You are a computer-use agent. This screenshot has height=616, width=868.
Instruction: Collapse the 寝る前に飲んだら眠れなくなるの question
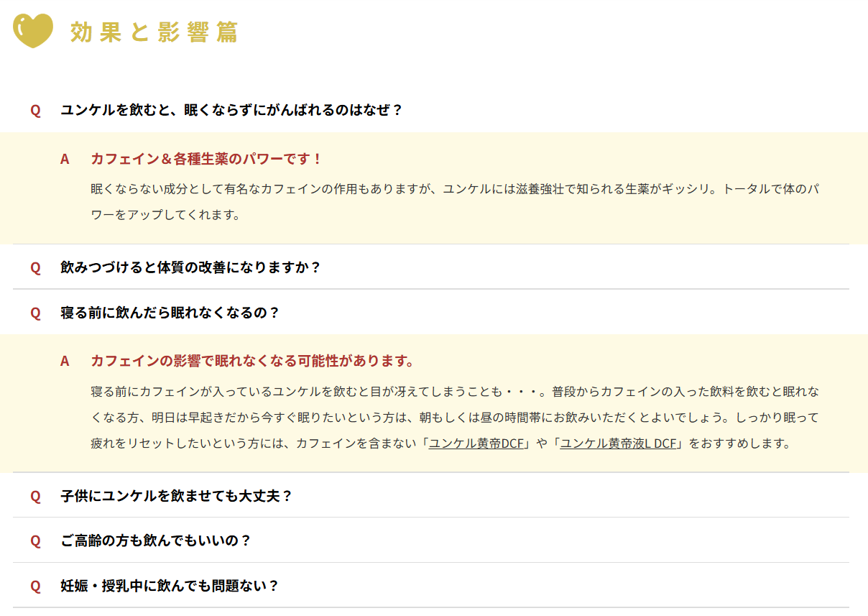170,313
